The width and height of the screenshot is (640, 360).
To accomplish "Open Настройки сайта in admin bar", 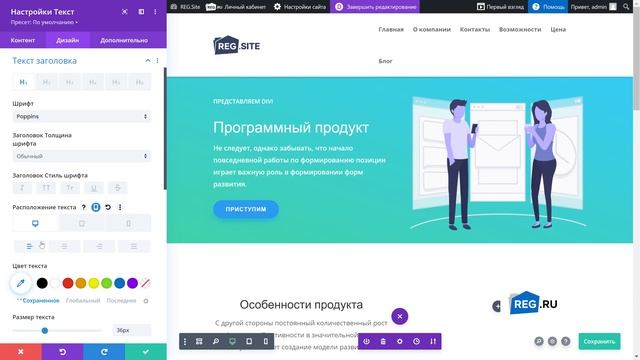I will (x=300, y=7).
